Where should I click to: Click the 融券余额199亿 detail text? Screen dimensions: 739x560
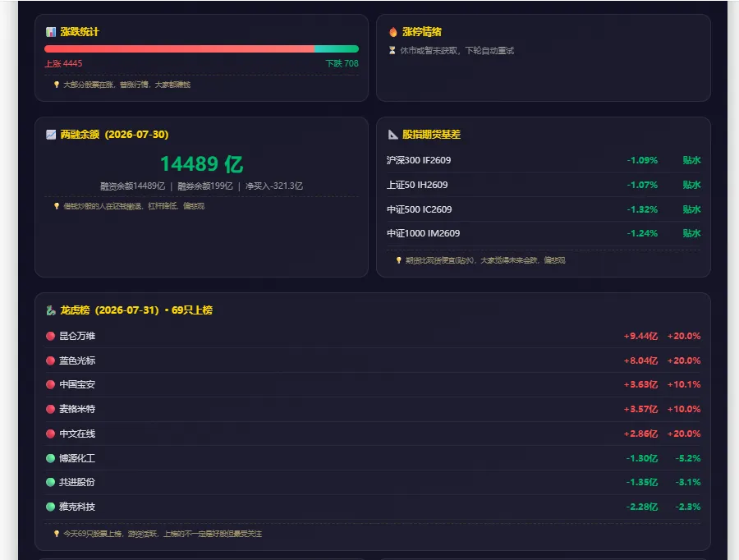click(205, 186)
